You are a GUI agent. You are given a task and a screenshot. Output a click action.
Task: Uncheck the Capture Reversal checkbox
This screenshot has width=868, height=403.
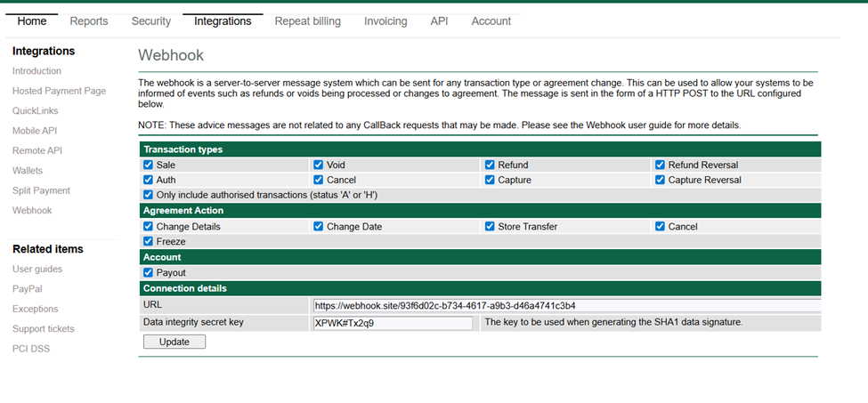click(660, 180)
